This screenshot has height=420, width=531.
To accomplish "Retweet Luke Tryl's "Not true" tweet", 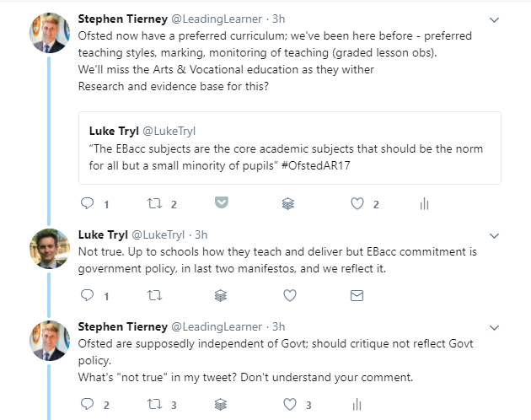I will (153, 296).
